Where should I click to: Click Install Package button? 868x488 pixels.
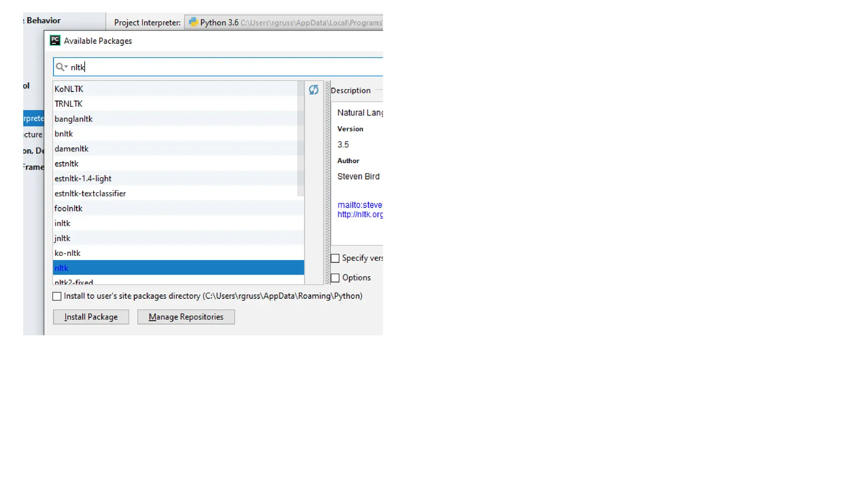91,317
